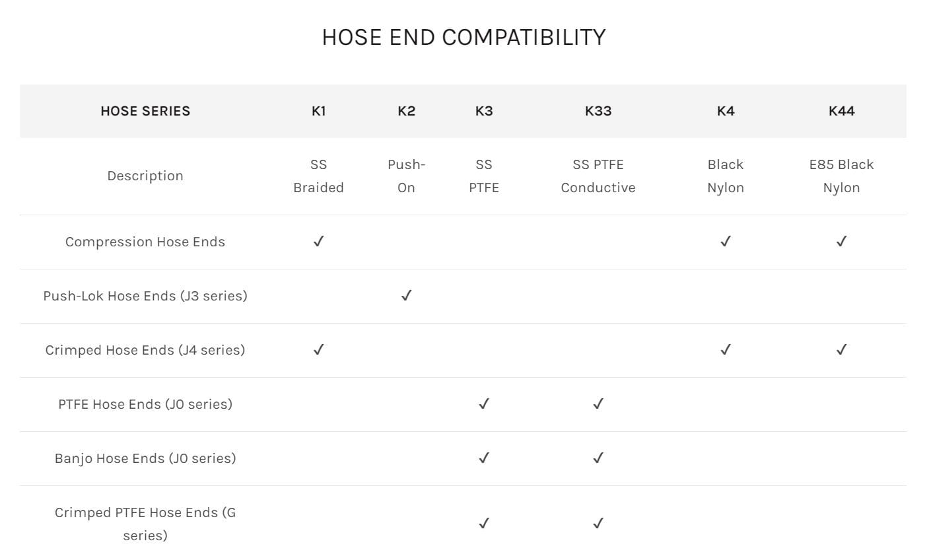This screenshot has height=560, width=927.
Task: Click the HOSE END COMPATIBILITY heading
Action: tap(463, 37)
